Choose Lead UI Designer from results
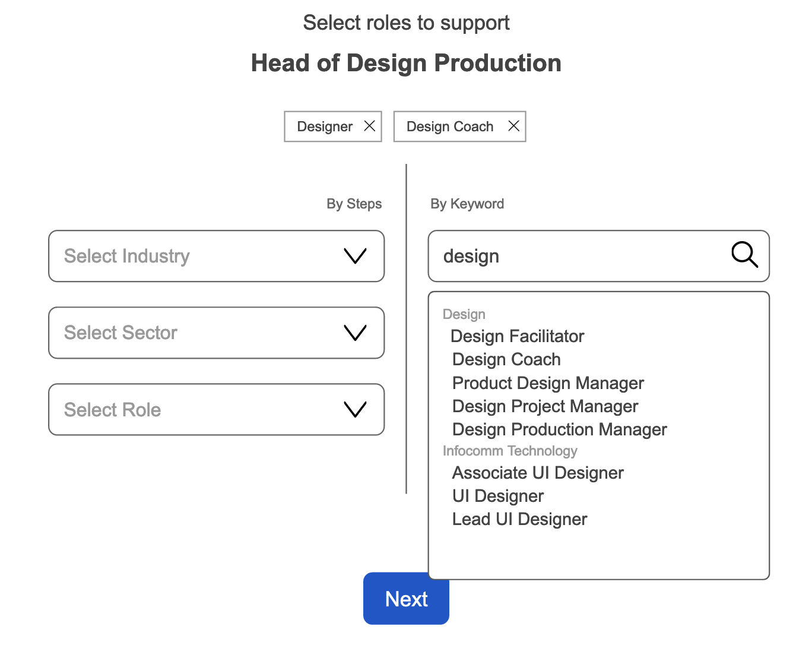 [x=519, y=519]
